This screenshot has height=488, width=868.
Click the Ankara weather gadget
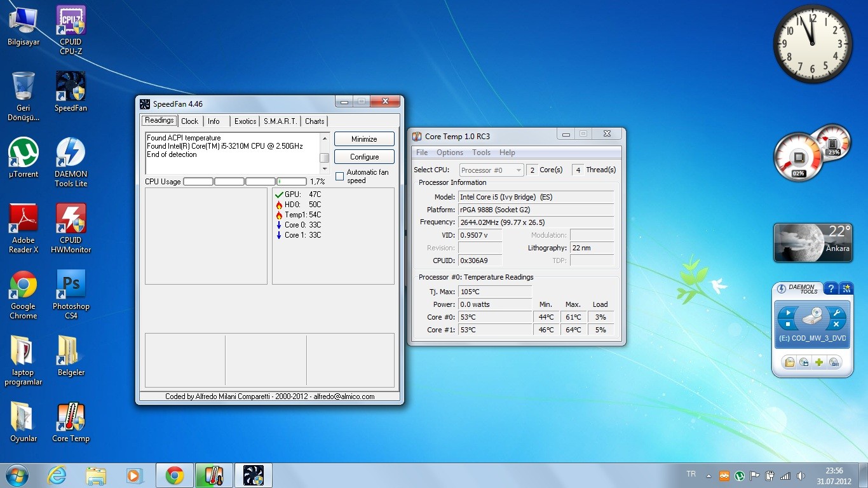pyautogui.click(x=813, y=243)
